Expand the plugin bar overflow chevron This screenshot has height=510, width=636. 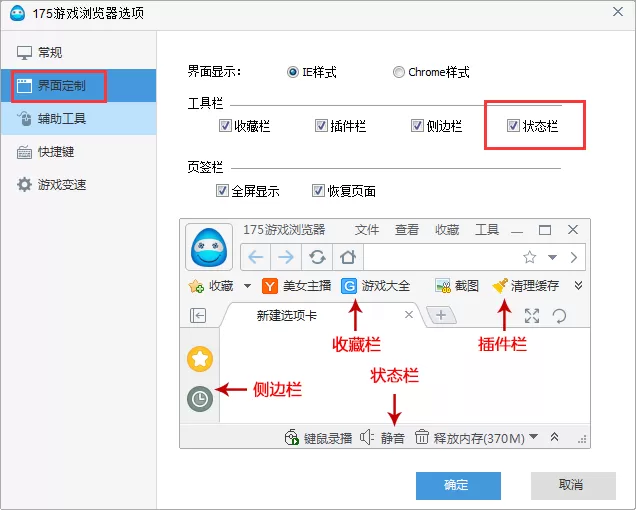point(578,286)
